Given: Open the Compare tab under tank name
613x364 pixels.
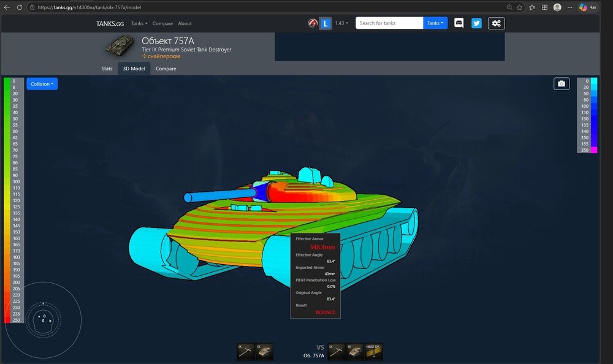Looking at the screenshot, I should click(x=166, y=69).
